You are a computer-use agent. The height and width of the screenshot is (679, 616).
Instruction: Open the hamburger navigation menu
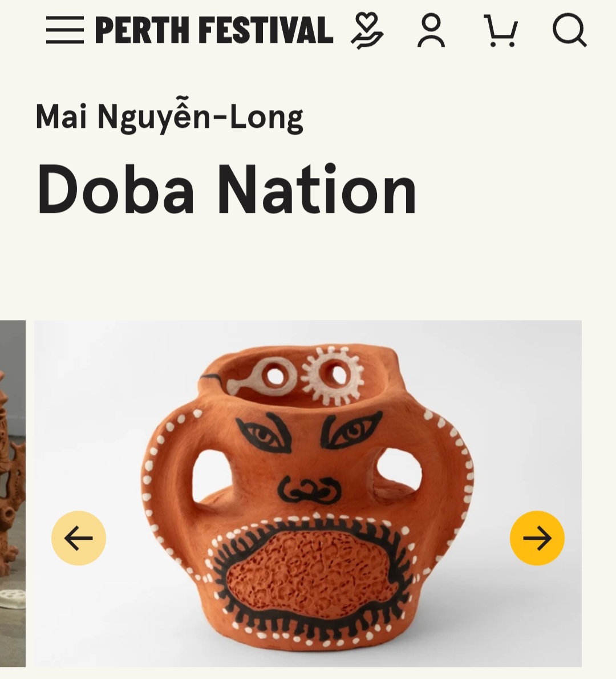pos(65,30)
